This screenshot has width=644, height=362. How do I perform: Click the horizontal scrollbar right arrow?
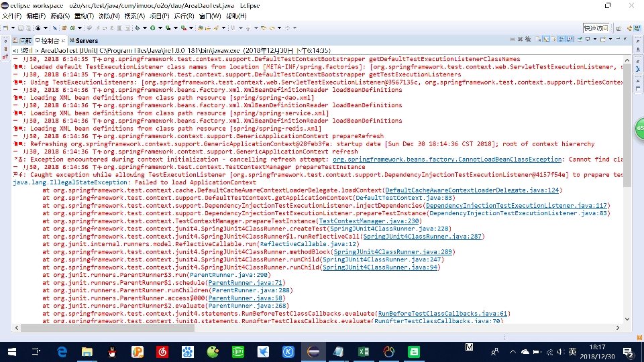(618, 328)
